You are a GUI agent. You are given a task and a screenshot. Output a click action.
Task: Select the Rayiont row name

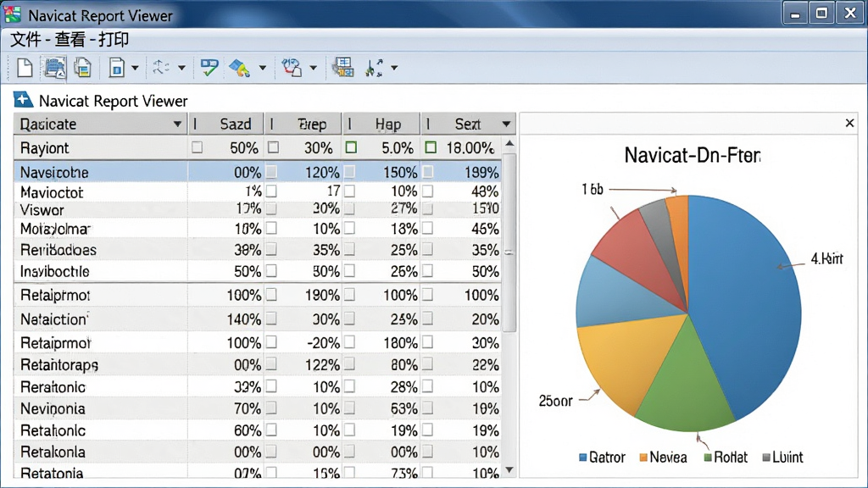(44, 148)
